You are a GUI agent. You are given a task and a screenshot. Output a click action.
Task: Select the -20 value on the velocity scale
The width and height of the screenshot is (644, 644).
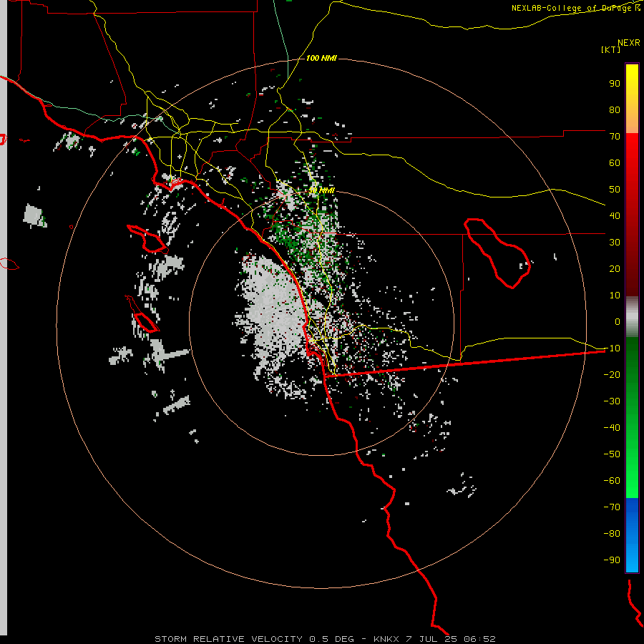[x=612, y=374]
